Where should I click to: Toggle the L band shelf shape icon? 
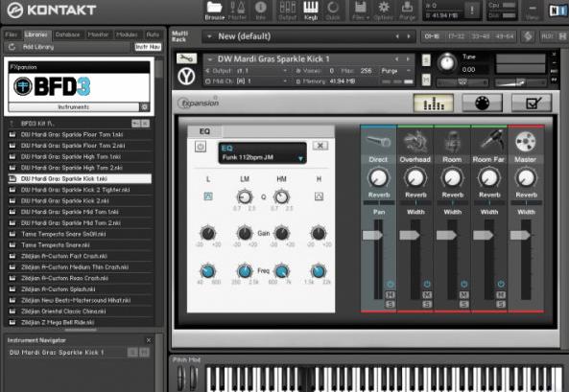(208, 196)
